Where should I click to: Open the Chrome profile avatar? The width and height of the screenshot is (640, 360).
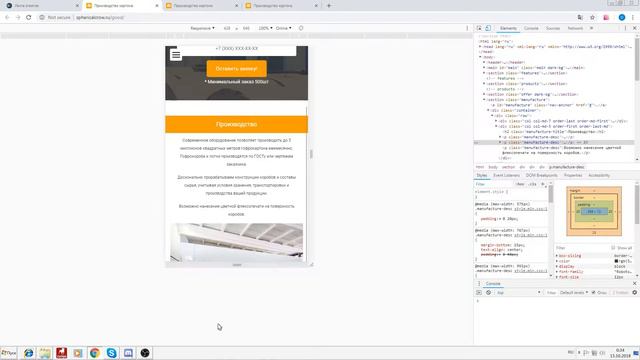[622, 18]
